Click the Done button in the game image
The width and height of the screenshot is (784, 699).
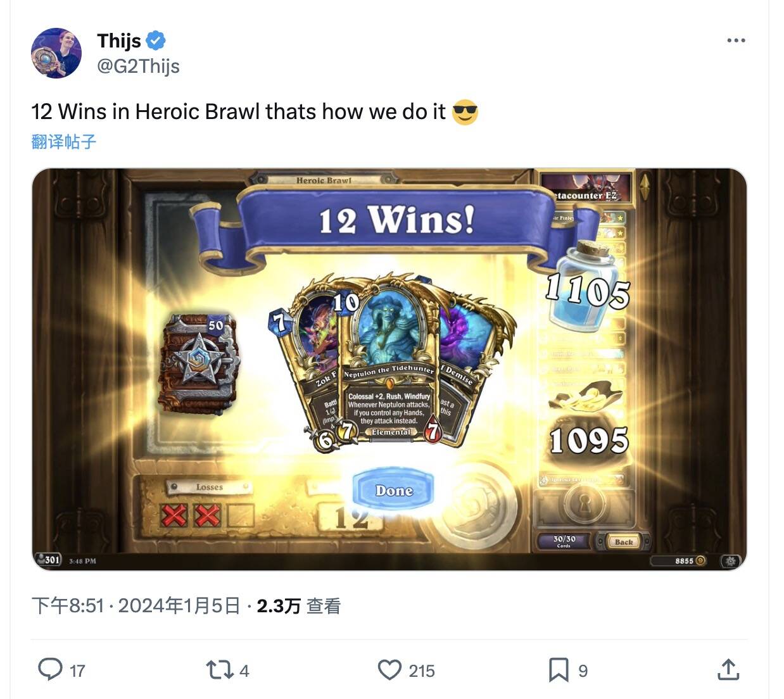pos(394,491)
